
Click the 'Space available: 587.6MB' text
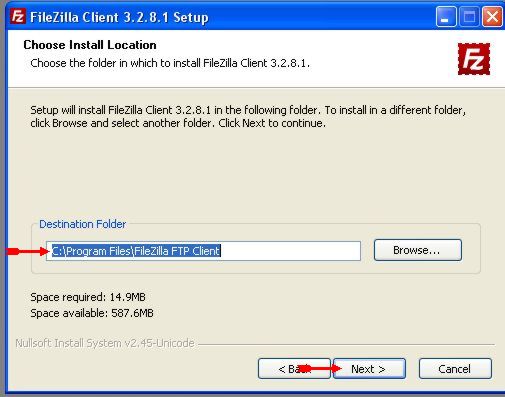tap(92, 313)
